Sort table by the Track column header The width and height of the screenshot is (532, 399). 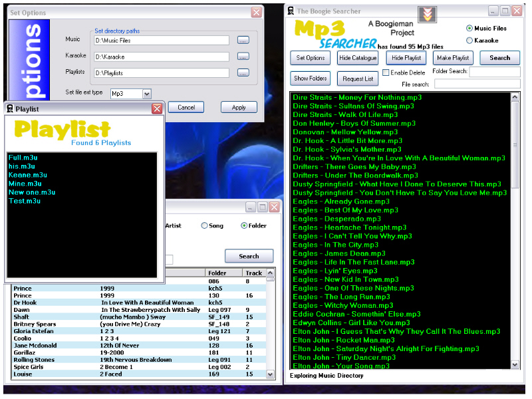point(253,273)
